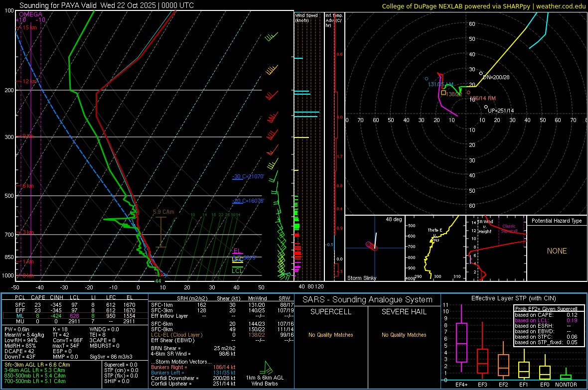Select the 12 km height marker
Viewport: 588px width, 390px height.
tap(30, 81)
